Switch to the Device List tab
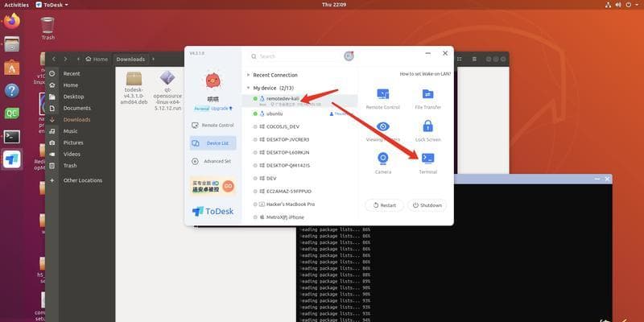 pyautogui.click(x=213, y=143)
